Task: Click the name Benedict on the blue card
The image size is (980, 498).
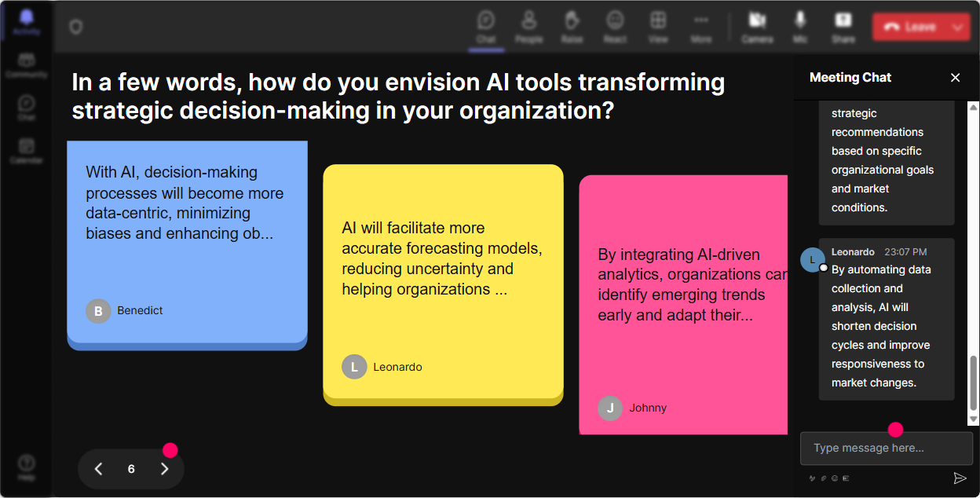Action: 140,311
